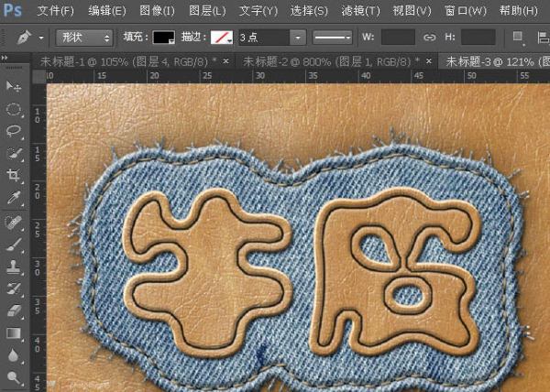Click the path alignment icon

tap(543, 38)
